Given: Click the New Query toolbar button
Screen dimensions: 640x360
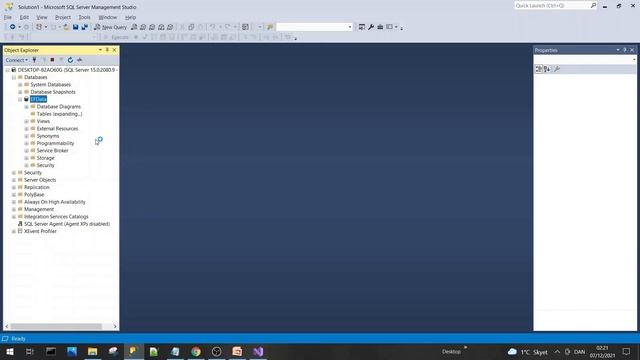Looking at the screenshot, I should (110, 27).
